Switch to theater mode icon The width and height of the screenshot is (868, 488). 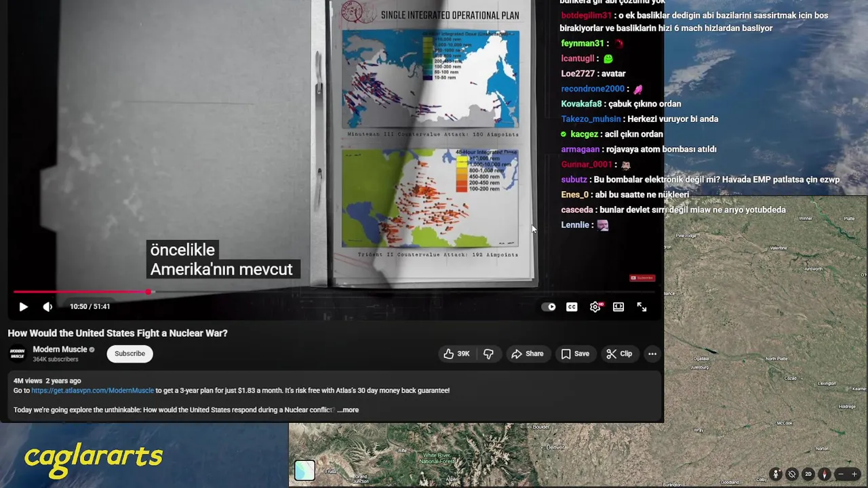point(618,307)
